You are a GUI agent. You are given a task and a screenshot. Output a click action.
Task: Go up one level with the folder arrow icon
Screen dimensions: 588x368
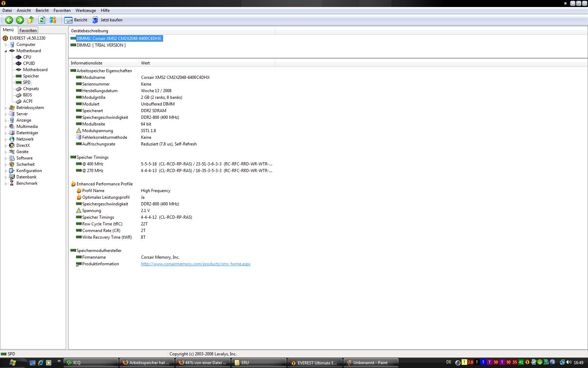31,20
